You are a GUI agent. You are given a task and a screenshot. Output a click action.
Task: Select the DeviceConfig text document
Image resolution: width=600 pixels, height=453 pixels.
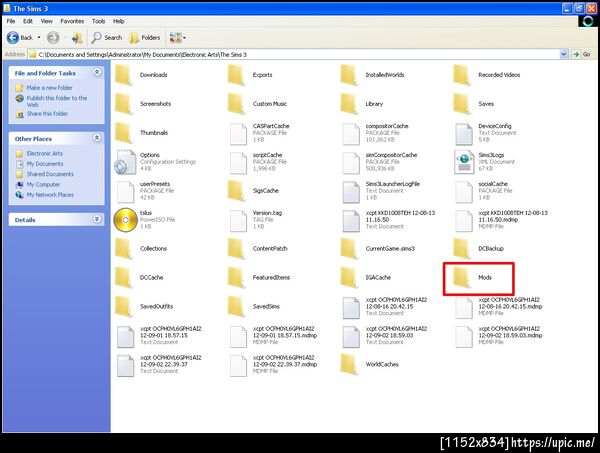pos(486,133)
